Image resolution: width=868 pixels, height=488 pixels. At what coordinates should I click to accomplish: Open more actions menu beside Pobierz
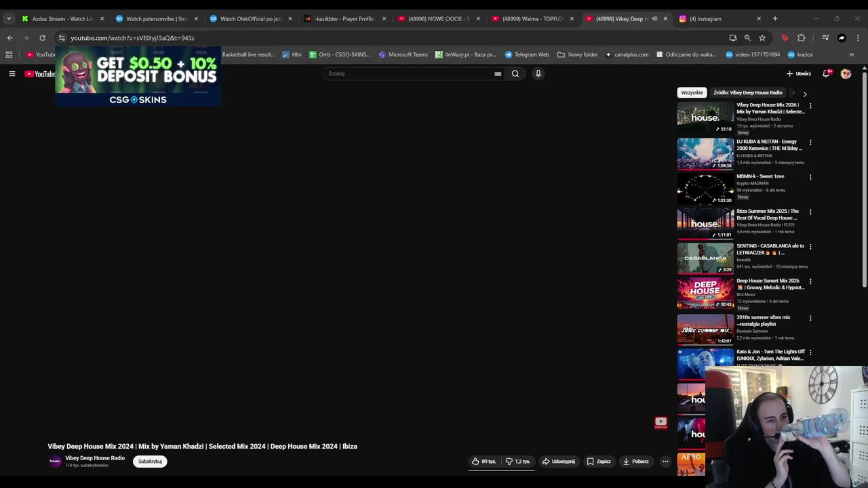665,462
